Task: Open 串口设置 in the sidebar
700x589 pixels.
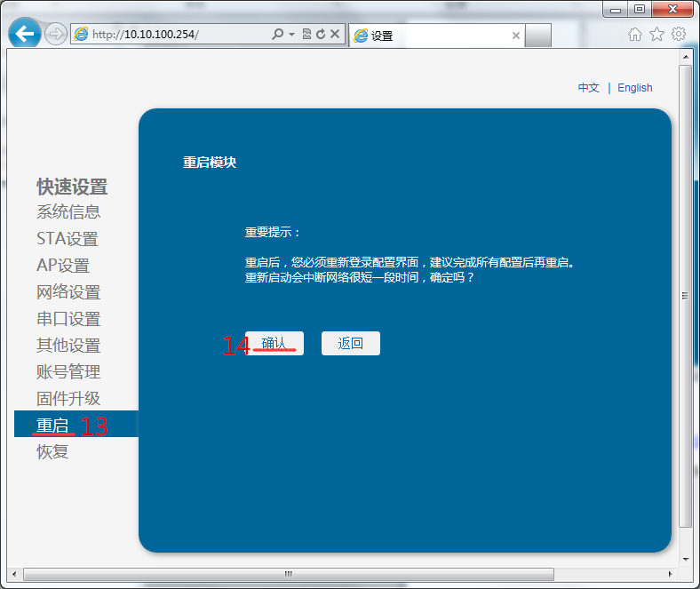Action: point(68,319)
